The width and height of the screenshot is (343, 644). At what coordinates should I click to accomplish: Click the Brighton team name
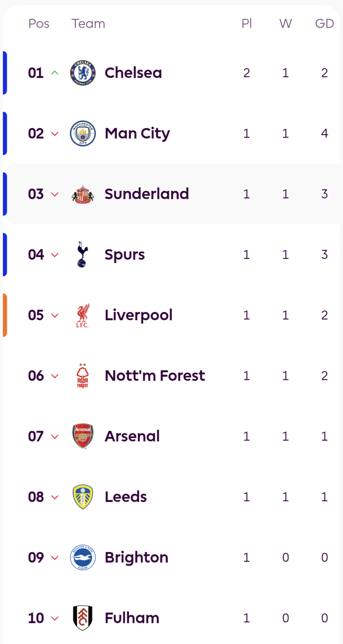coord(136,557)
